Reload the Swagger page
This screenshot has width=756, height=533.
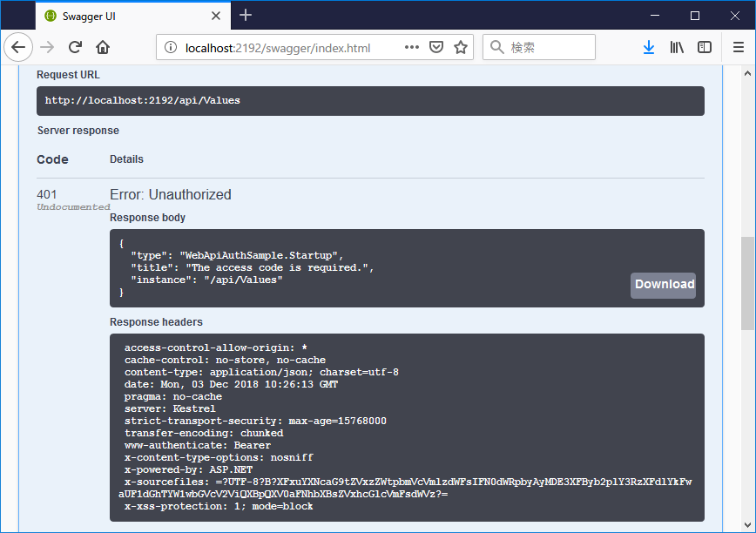pyautogui.click(x=75, y=47)
